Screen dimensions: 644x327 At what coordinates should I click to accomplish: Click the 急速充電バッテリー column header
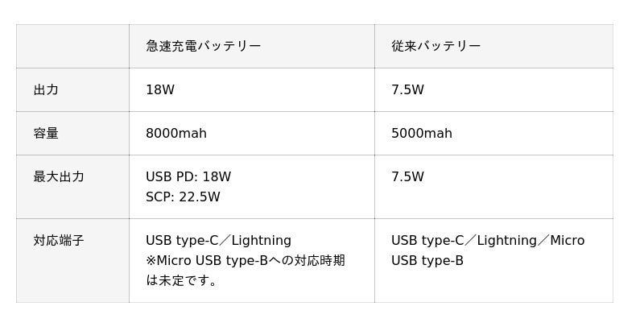coord(203,46)
